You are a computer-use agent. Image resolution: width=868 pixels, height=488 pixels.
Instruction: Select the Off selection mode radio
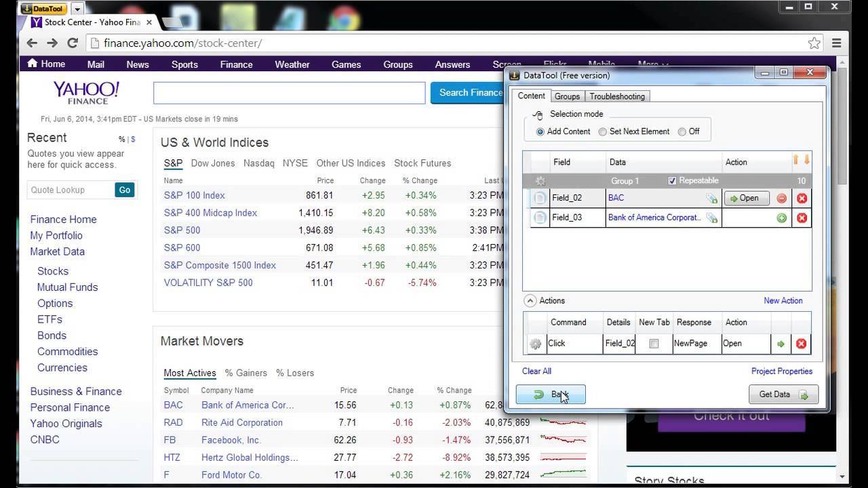pos(682,131)
